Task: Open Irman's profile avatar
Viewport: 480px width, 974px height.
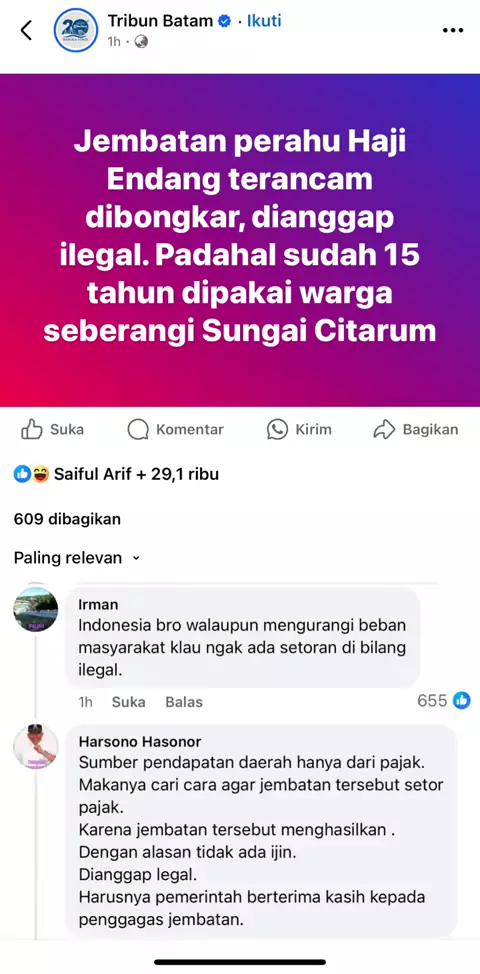Action: tap(36, 610)
